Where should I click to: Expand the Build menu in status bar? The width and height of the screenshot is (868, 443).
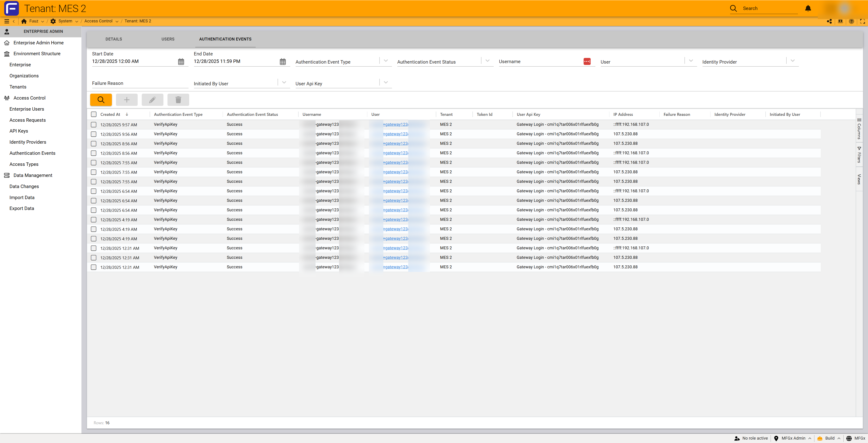tap(839, 439)
